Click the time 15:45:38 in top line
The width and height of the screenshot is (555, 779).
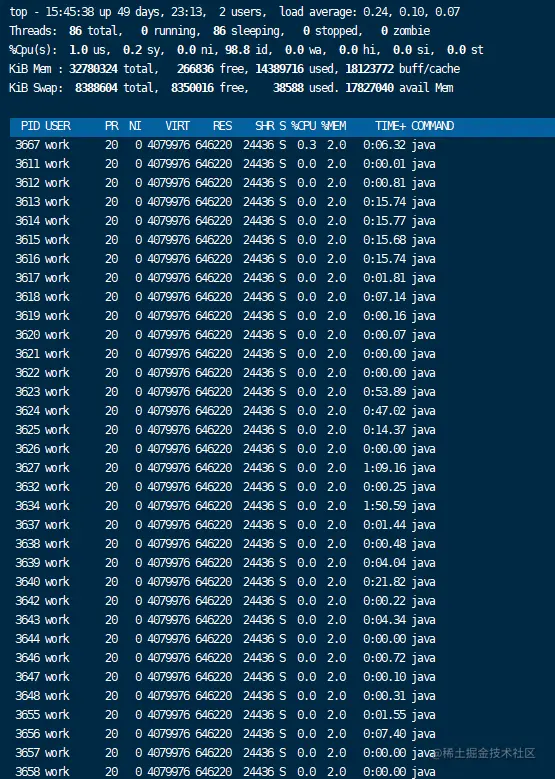tap(70, 11)
